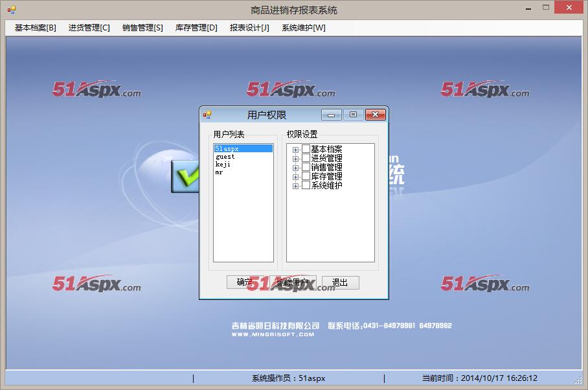Viewport: 588px width, 390px height.
Task: Click the status bar resize grip
Action: tap(578, 380)
